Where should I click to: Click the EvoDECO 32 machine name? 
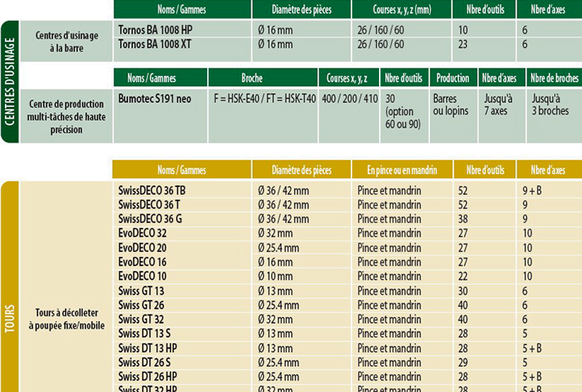click(x=142, y=233)
